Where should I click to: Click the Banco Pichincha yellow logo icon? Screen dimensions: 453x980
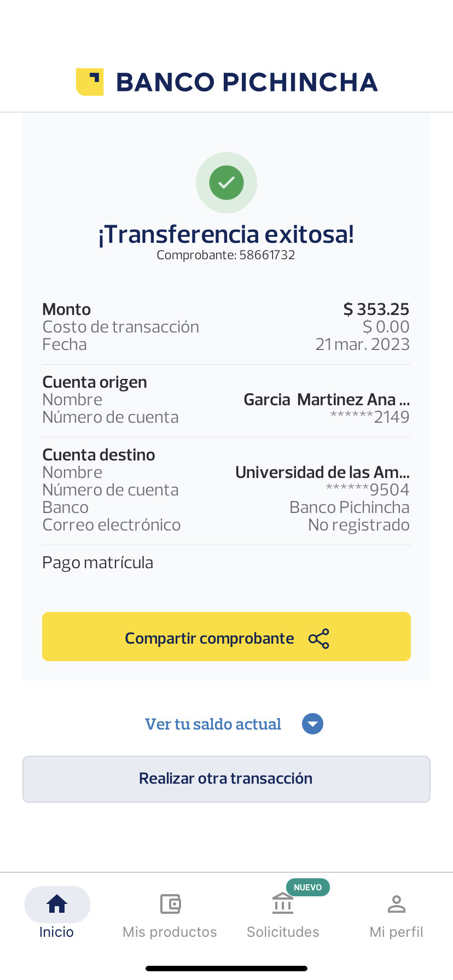90,82
